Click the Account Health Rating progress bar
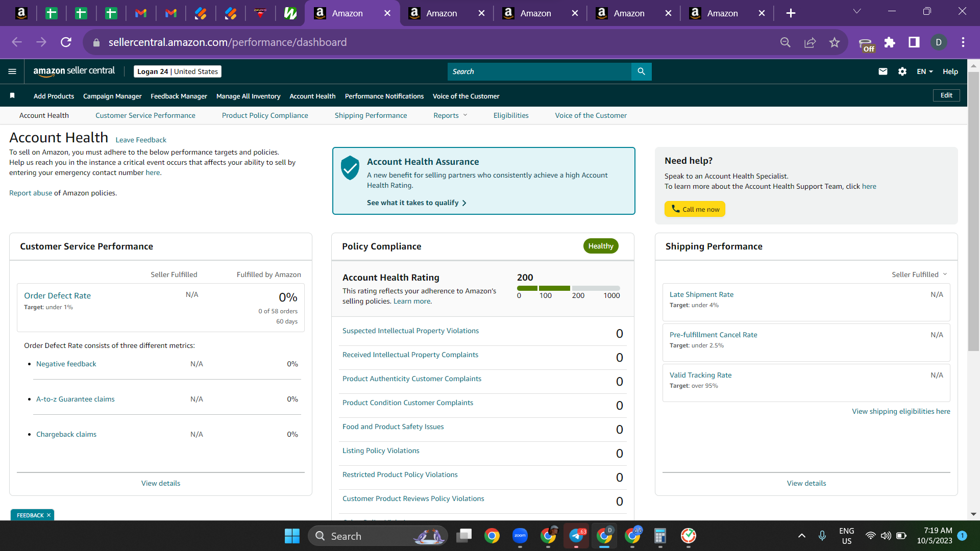Image resolution: width=980 pixels, height=551 pixels. click(569, 288)
